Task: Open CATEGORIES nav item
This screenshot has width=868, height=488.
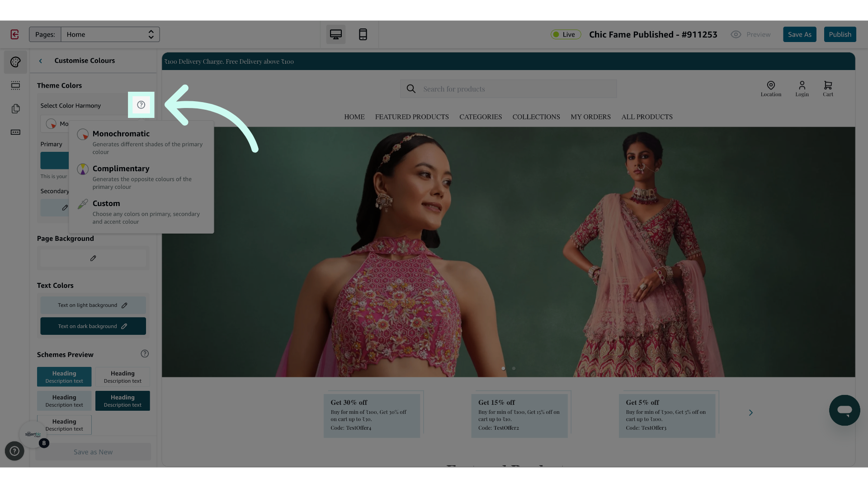Action: [x=481, y=117]
